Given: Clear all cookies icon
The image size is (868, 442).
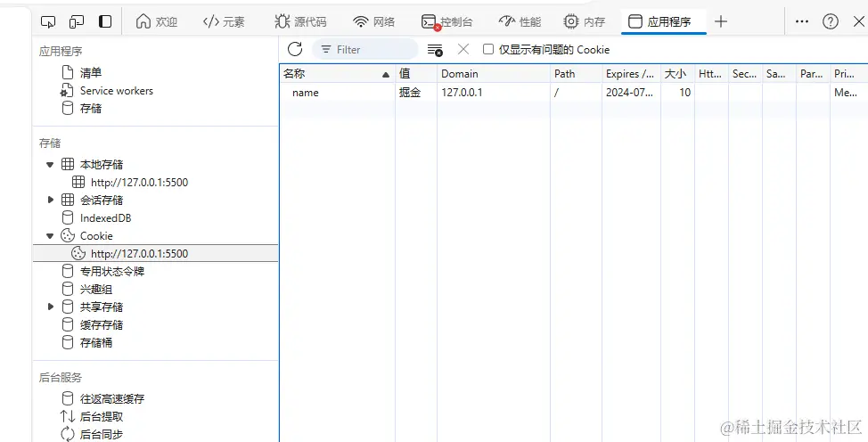Looking at the screenshot, I should (x=435, y=50).
